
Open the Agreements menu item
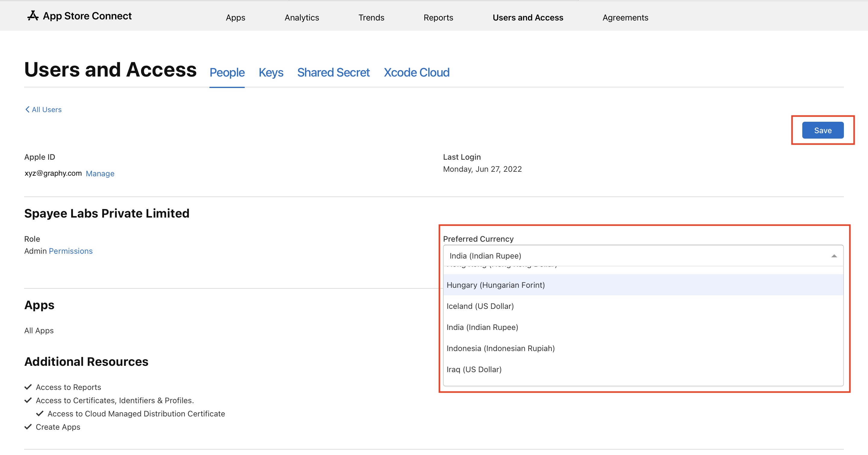(x=625, y=17)
